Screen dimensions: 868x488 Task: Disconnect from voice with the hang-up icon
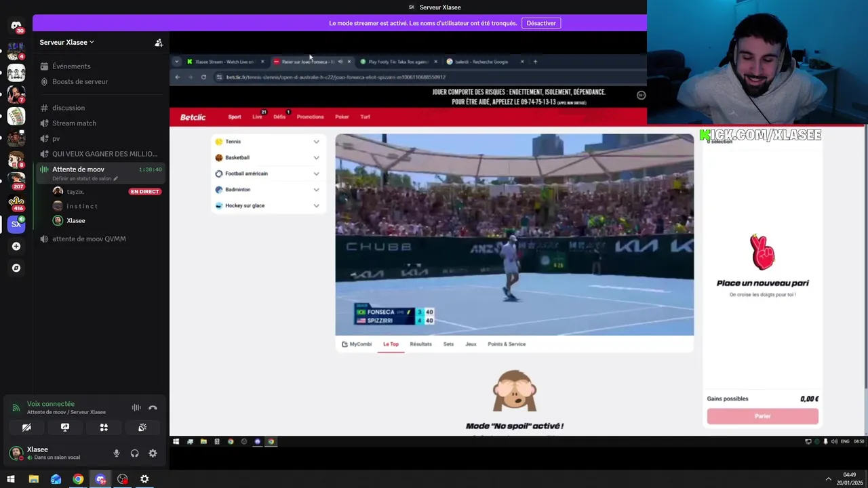(153, 408)
